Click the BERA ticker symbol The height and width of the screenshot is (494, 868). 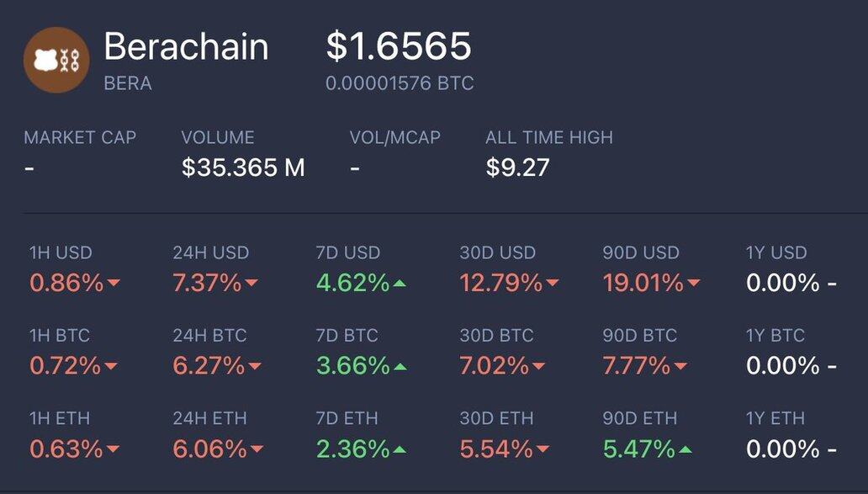coord(128,84)
